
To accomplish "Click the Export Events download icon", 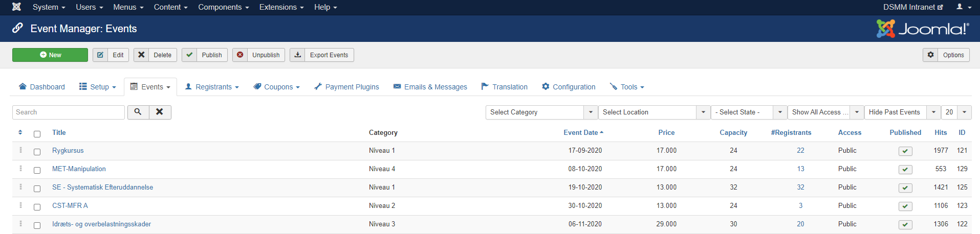I will click(x=297, y=55).
